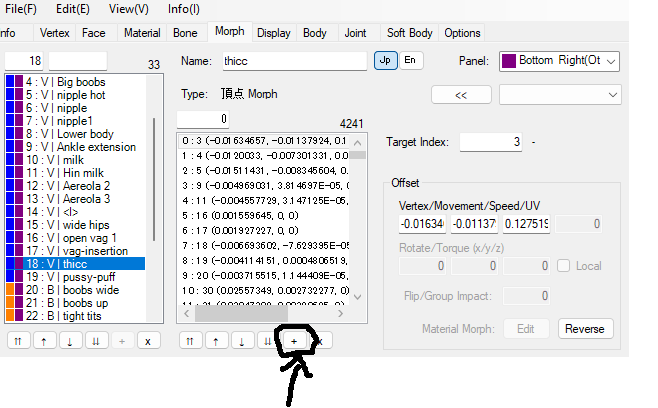Open the View menu
This screenshot has width=658, height=408.
128,9
